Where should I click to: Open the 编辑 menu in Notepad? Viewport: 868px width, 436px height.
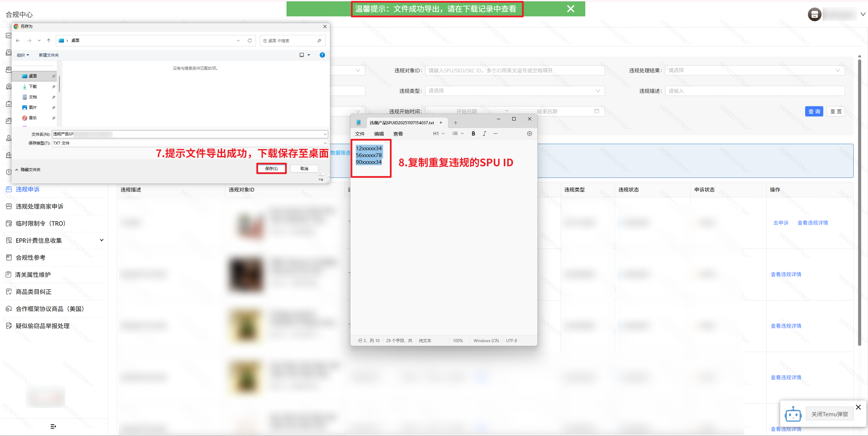pos(379,134)
